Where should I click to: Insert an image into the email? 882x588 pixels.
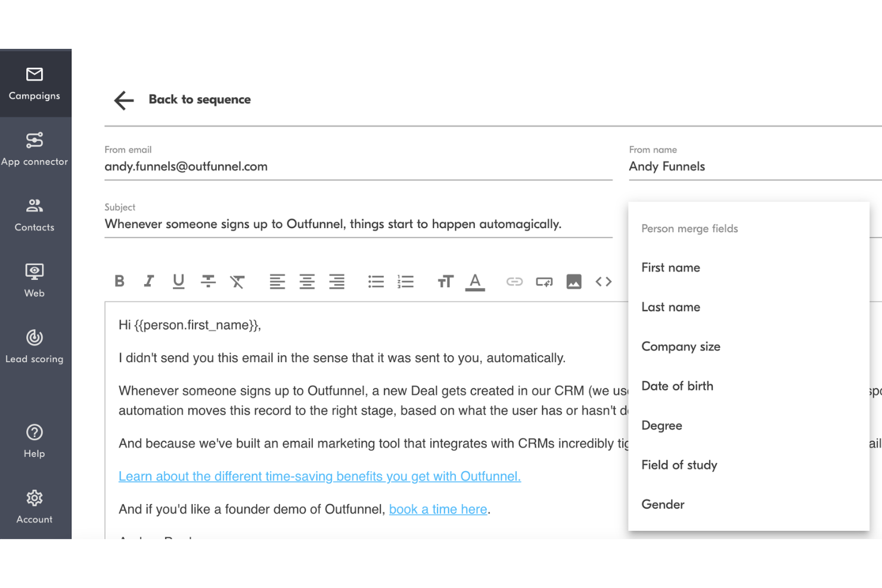coord(574,281)
